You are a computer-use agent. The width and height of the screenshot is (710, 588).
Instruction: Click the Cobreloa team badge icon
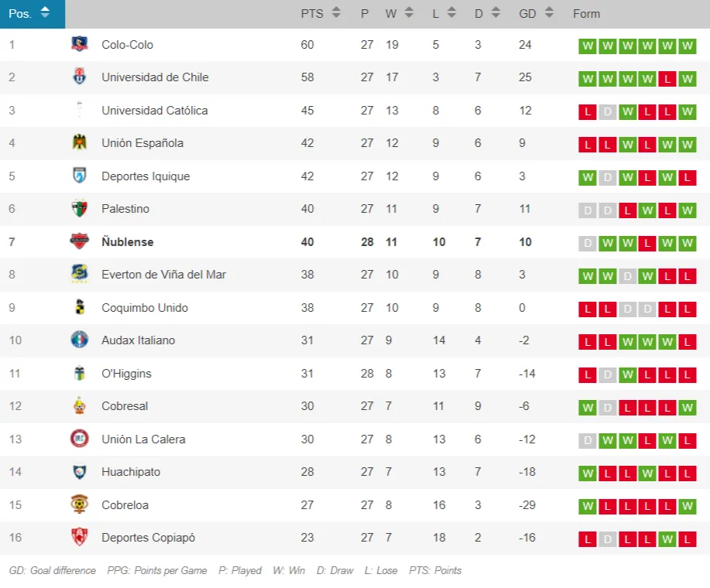[79, 505]
